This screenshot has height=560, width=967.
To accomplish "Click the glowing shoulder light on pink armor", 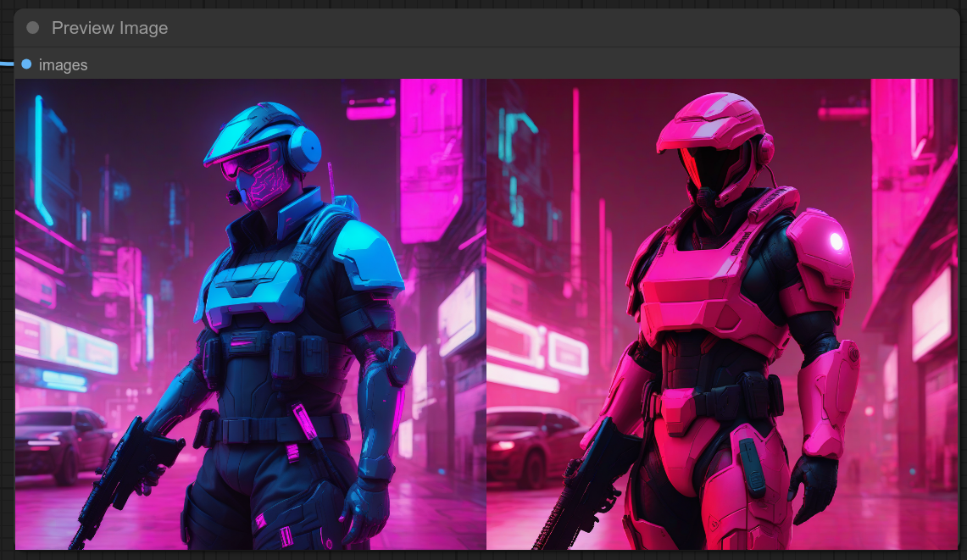I will point(836,241).
